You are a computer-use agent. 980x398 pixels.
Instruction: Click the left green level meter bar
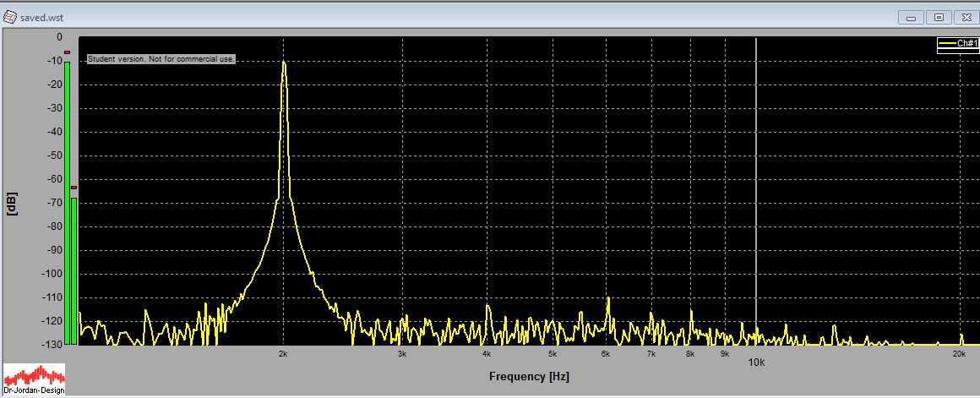point(67,203)
